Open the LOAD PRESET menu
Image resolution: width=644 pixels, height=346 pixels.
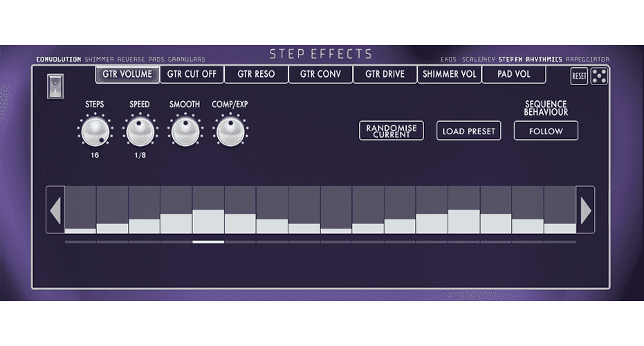pyautogui.click(x=468, y=131)
